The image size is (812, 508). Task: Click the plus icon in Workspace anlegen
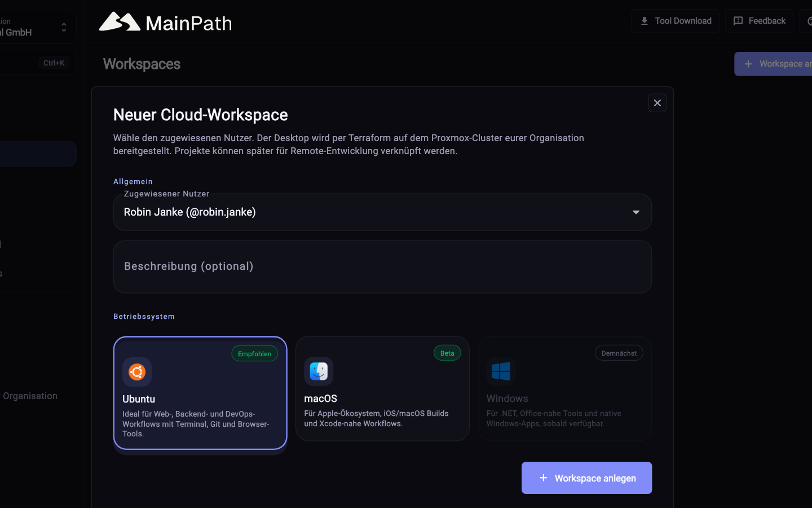[543, 478]
